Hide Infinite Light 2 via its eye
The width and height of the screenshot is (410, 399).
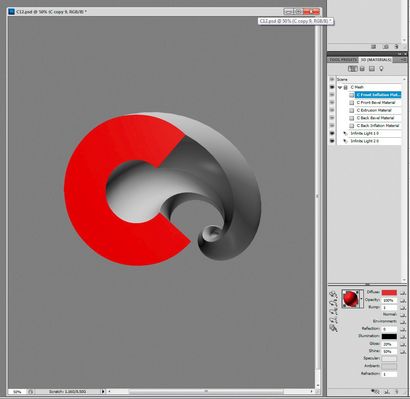click(332, 141)
